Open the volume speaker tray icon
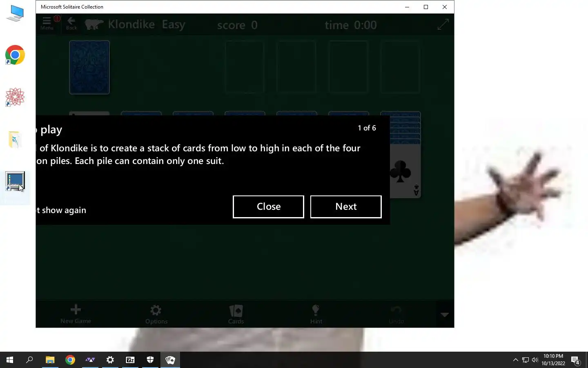Image resolution: width=588 pixels, height=368 pixels. (x=535, y=360)
